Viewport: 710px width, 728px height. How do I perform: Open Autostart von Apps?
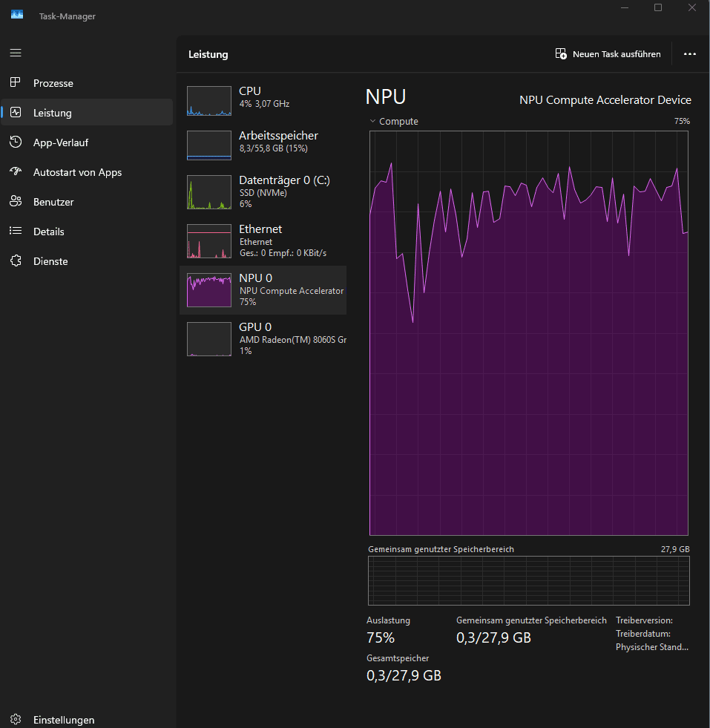[x=77, y=172]
